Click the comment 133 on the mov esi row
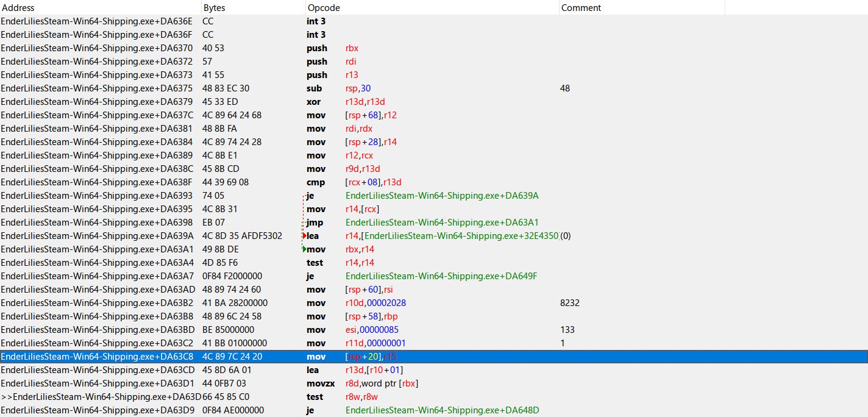This screenshot has width=868, height=417. pyautogui.click(x=567, y=330)
